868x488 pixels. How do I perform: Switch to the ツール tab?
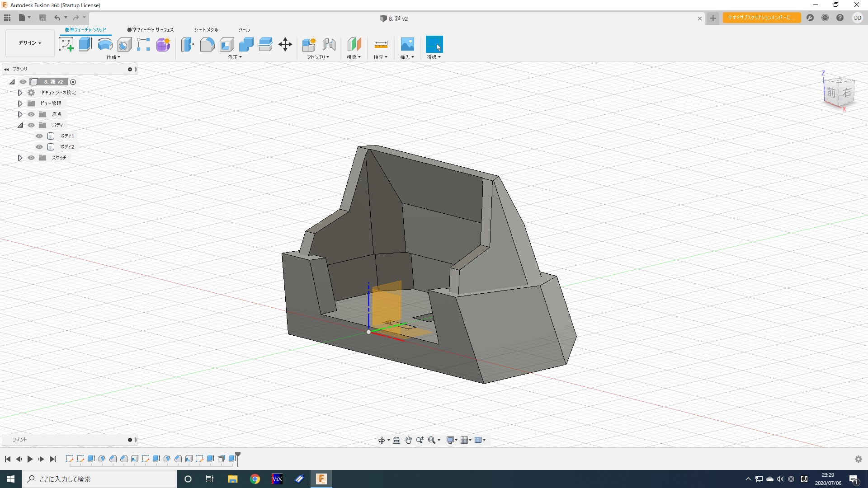pyautogui.click(x=244, y=30)
